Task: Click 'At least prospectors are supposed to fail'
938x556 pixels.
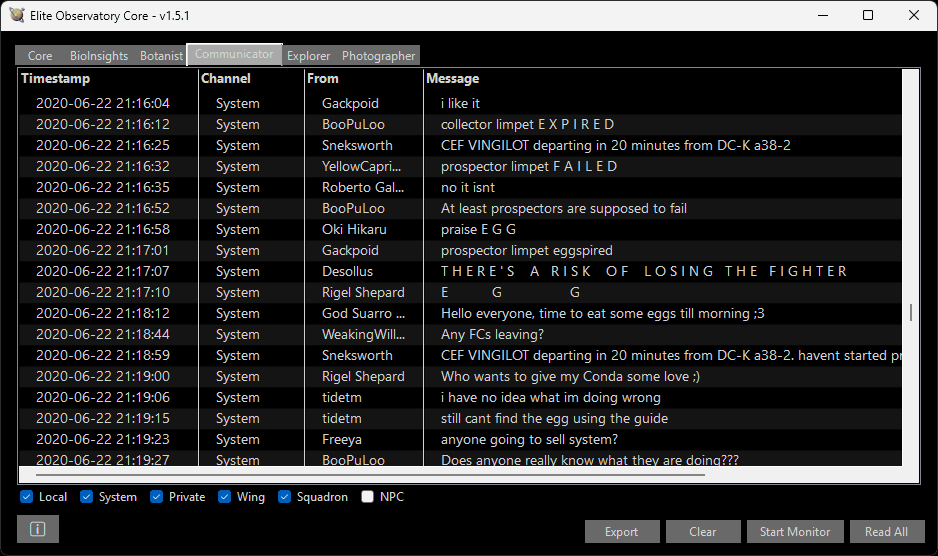Action: click(564, 208)
